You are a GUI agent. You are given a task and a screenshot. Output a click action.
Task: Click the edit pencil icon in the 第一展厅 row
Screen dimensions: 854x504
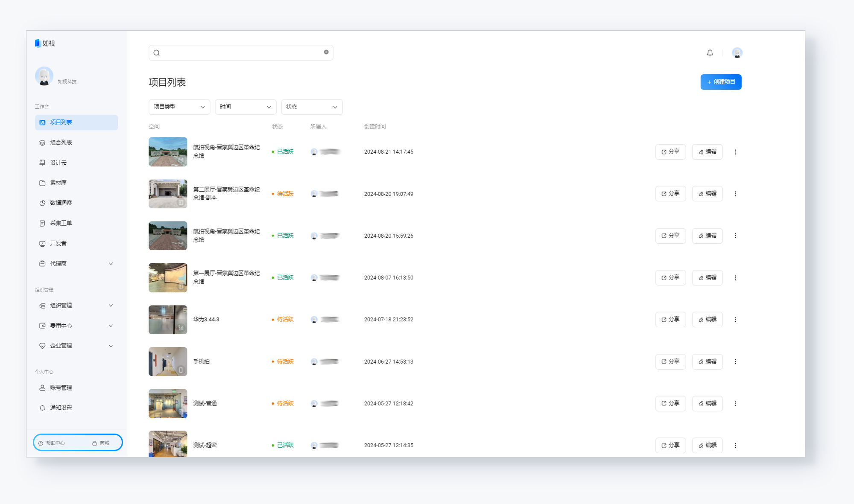pos(701,278)
